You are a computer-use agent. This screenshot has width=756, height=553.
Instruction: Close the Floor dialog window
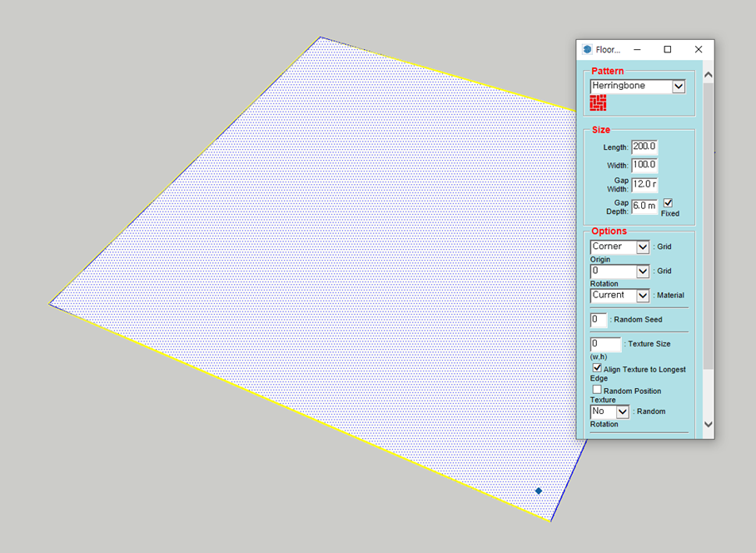(699, 49)
